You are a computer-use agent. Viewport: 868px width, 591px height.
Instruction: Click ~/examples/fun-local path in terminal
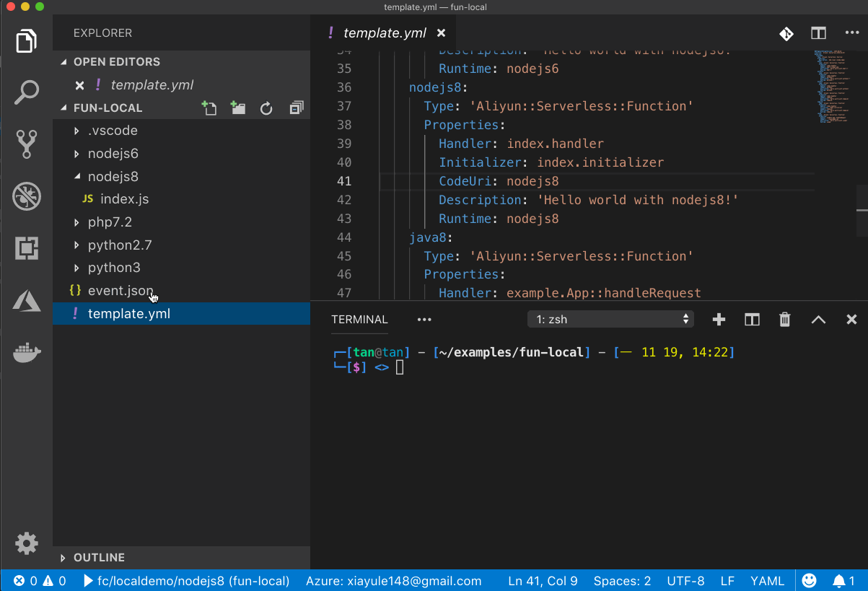click(511, 353)
